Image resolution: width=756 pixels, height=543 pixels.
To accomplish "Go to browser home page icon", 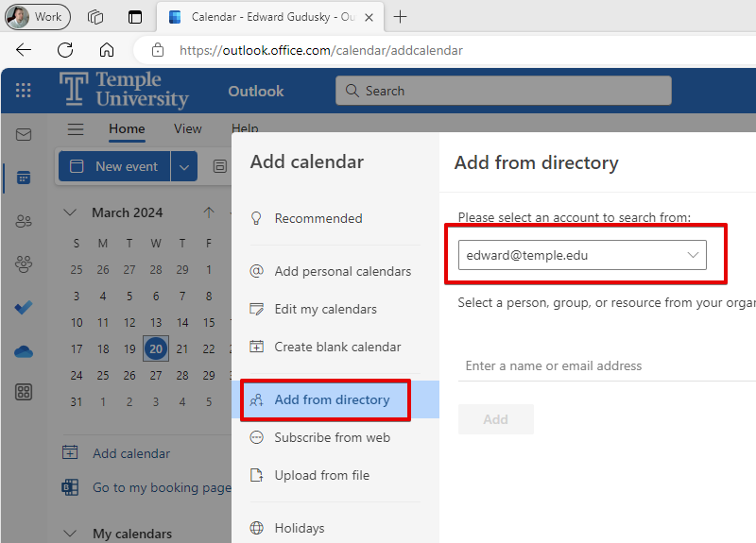I will click(107, 50).
